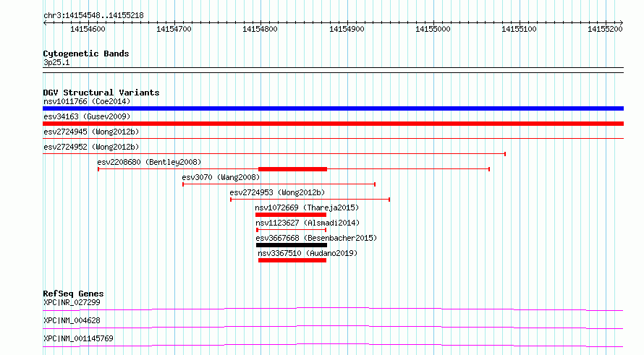Click the 14154600 ruler position
The height and width of the screenshot is (355, 644).
coord(88,29)
